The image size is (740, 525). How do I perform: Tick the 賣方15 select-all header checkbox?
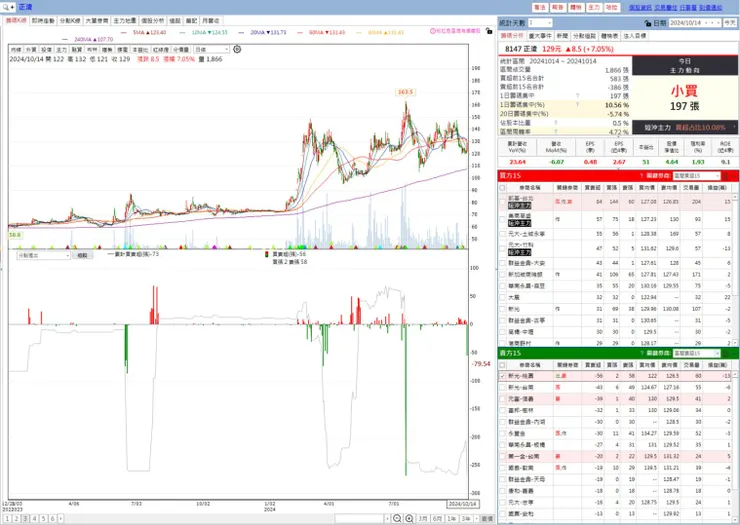pyautogui.click(x=503, y=365)
